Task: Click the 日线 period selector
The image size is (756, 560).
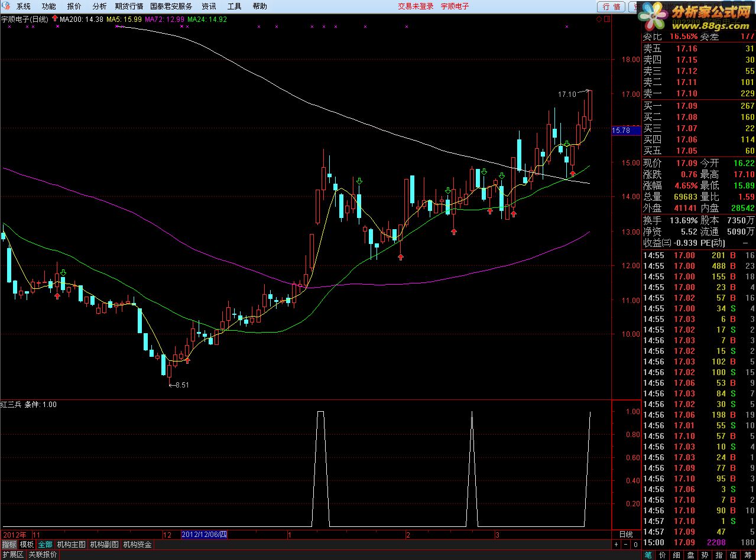Action: [x=626, y=535]
